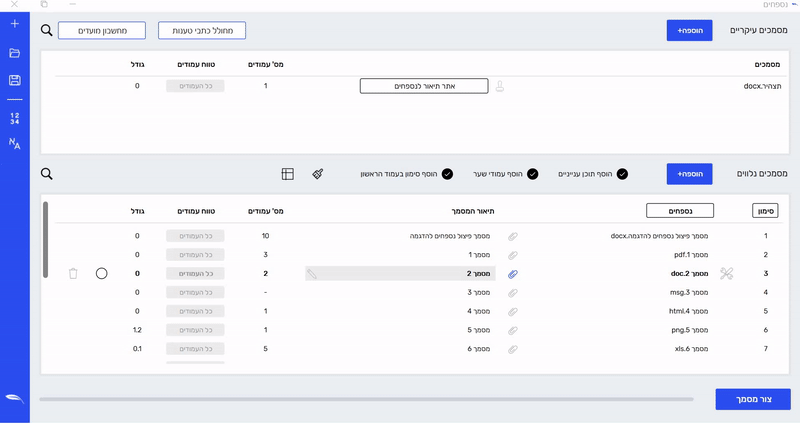
Task: Toggle 'הוסף עמודי שער' checkbox
Action: tap(532, 174)
